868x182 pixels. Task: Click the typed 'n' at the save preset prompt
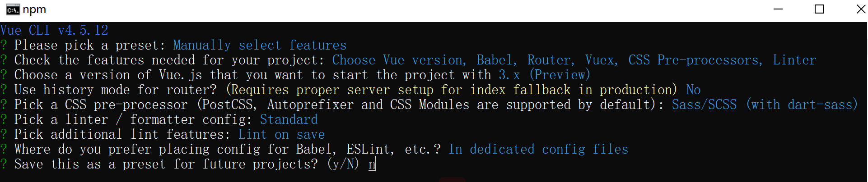tap(372, 164)
